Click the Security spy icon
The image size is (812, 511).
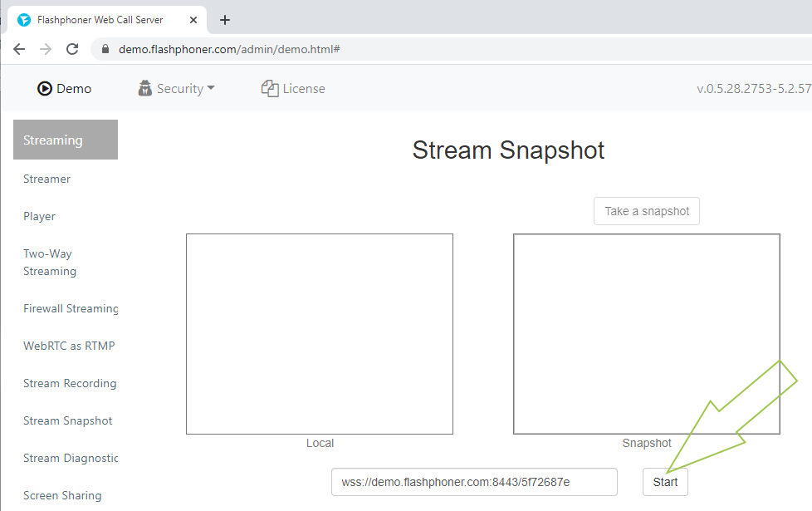[145, 88]
